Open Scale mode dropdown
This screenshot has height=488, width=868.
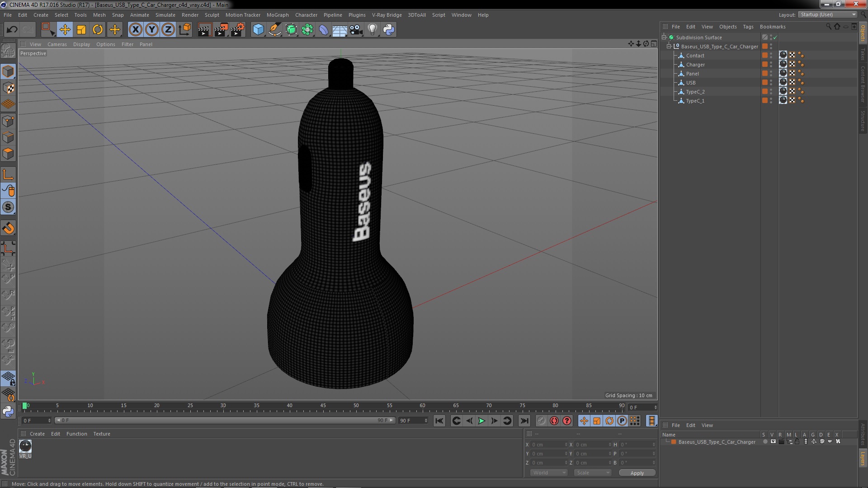point(592,473)
